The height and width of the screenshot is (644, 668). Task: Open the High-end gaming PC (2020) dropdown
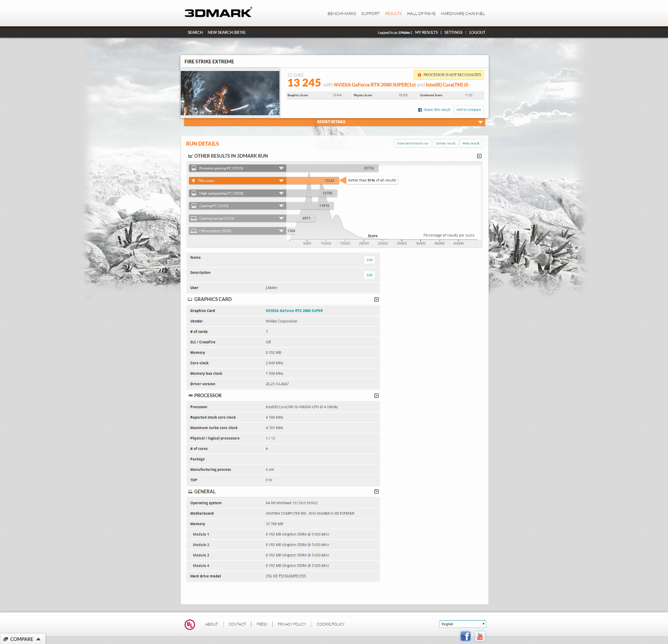281,193
